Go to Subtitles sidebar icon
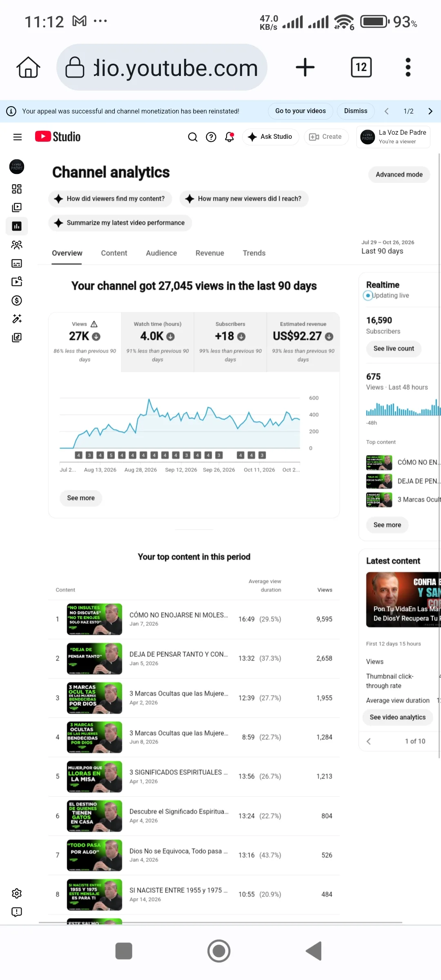 [x=17, y=263]
